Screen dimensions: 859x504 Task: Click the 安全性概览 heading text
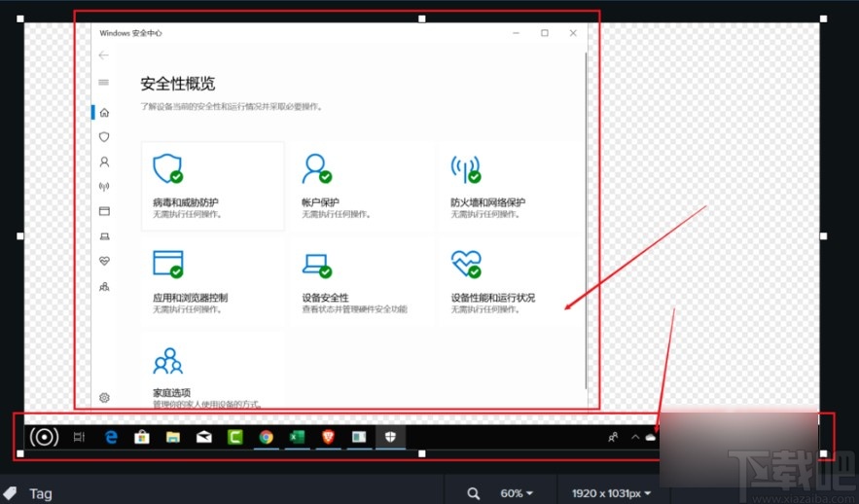(178, 84)
